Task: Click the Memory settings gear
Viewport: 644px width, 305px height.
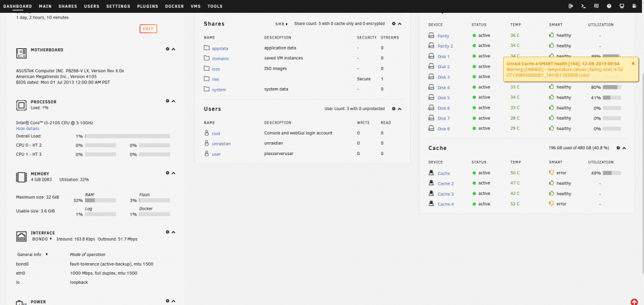Action: [167, 173]
